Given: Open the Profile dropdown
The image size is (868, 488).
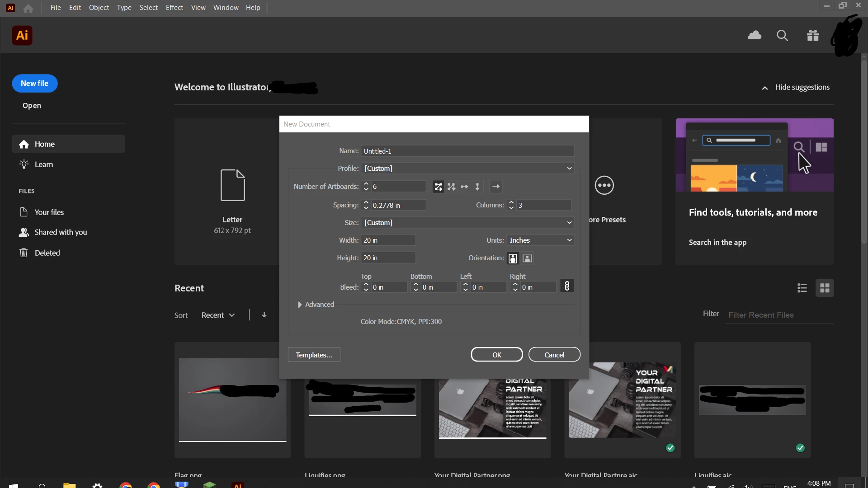Looking at the screenshot, I should 467,169.
